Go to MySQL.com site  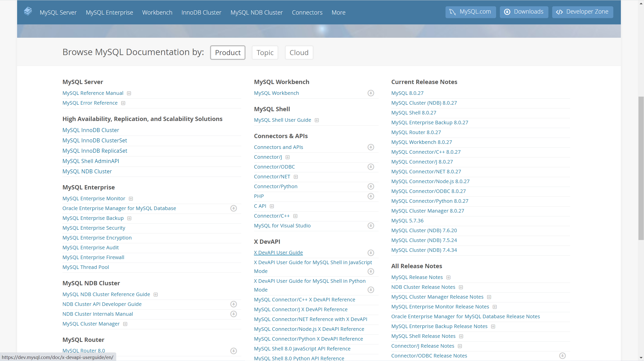tap(470, 12)
